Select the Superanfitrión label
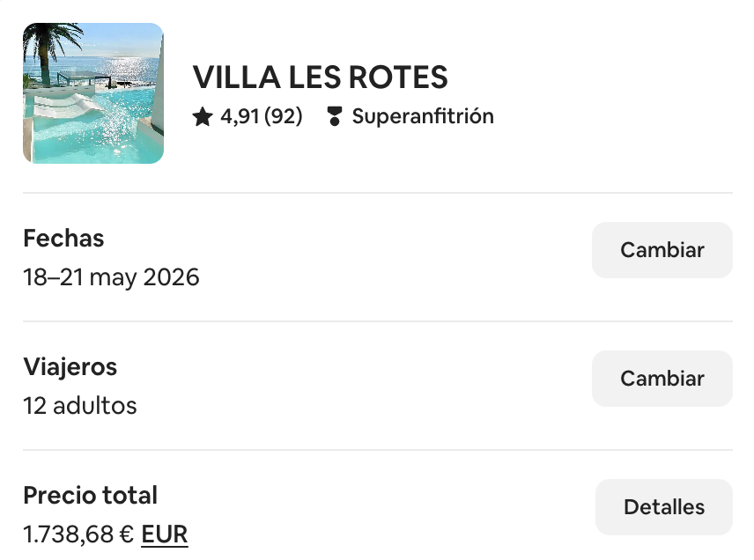Screen dimensions: 754x560 (423, 115)
